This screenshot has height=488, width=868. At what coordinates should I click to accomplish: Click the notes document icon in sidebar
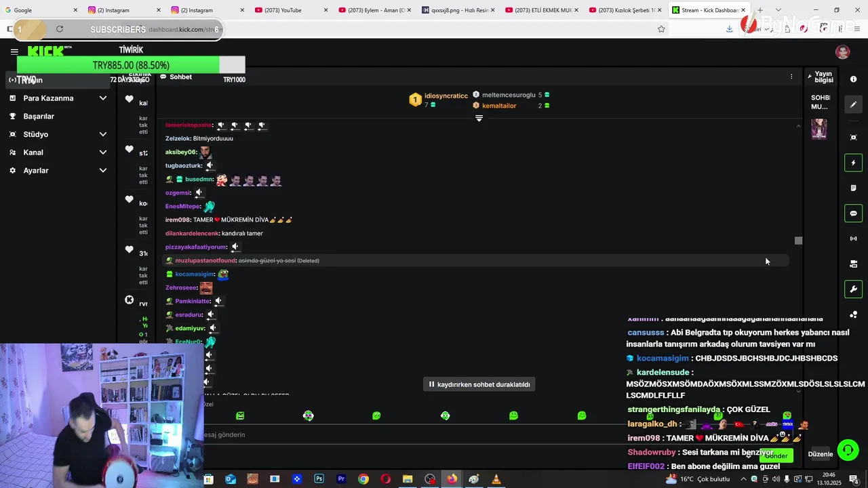[x=853, y=188]
